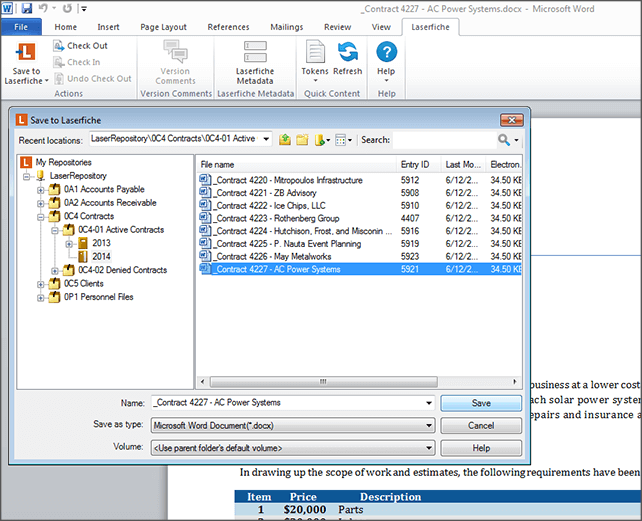Switch to the Review tab

pos(337,27)
